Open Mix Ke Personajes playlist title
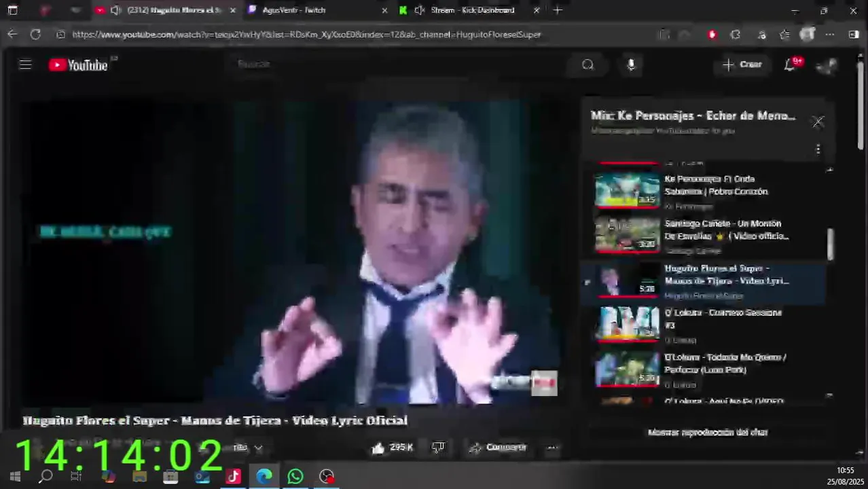868x489 pixels. coord(693,115)
